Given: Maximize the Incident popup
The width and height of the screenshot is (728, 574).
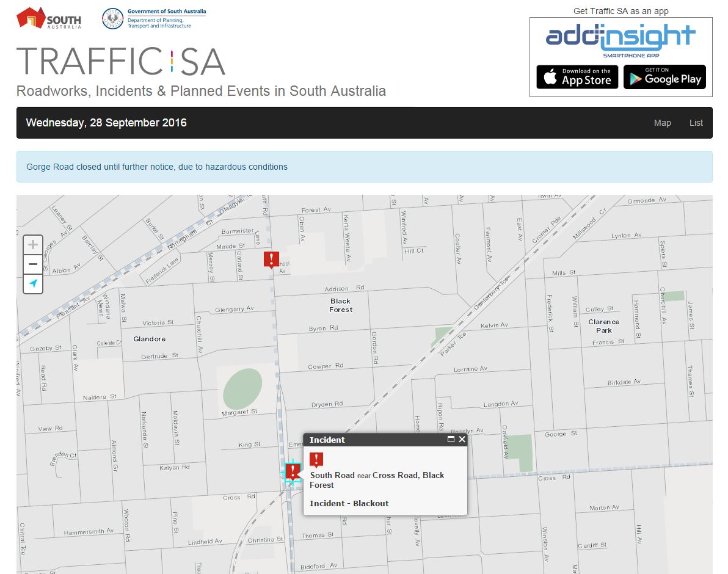Looking at the screenshot, I should click(x=450, y=439).
